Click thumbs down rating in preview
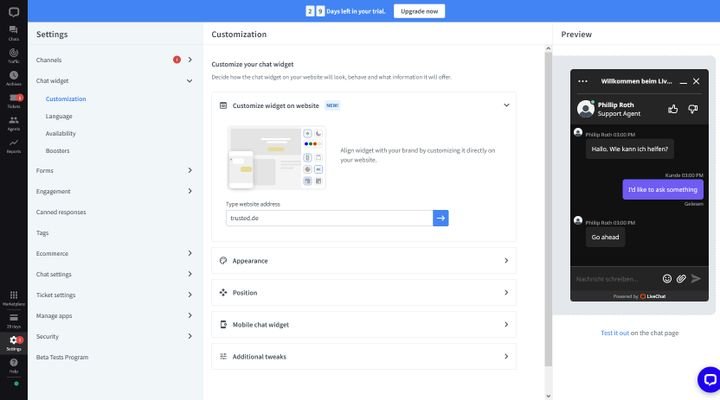The image size is (720, 400). point(693,109)
